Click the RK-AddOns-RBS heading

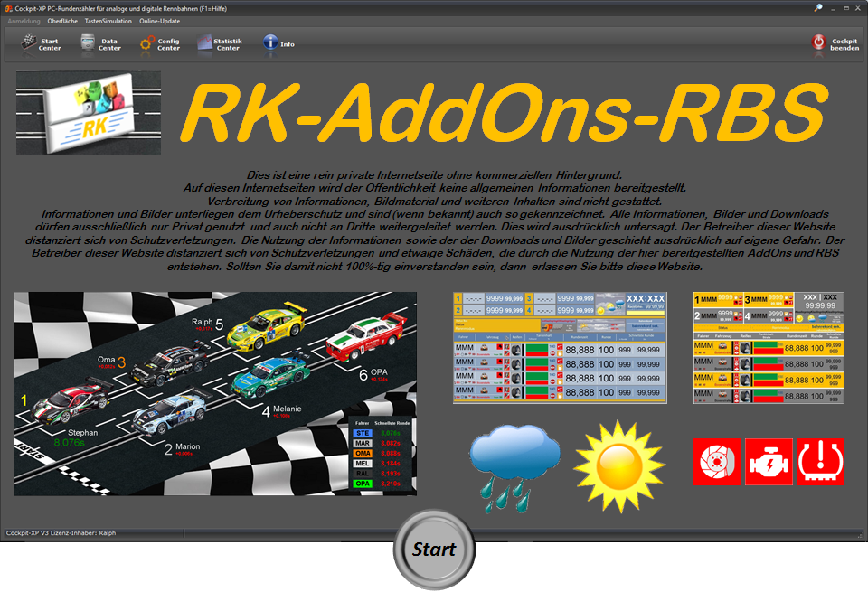click(505, 113)
